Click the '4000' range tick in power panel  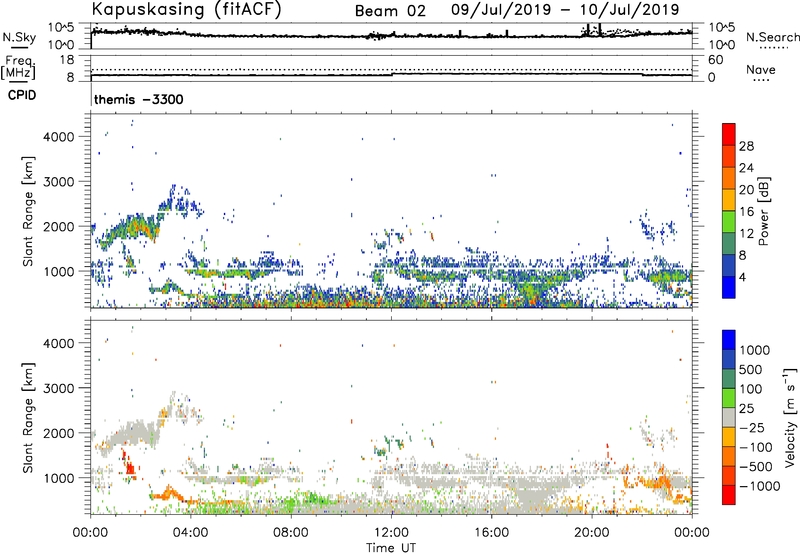(59, 137)
